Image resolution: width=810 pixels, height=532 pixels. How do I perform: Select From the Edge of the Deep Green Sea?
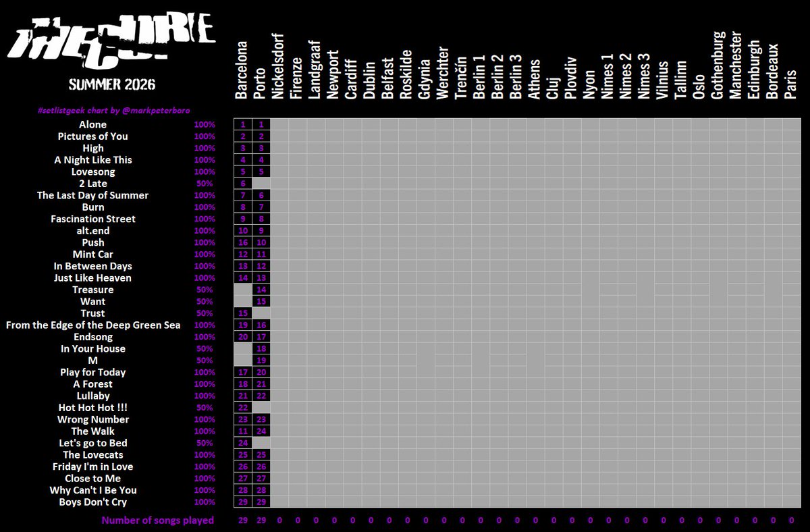(x=93, y=325)
